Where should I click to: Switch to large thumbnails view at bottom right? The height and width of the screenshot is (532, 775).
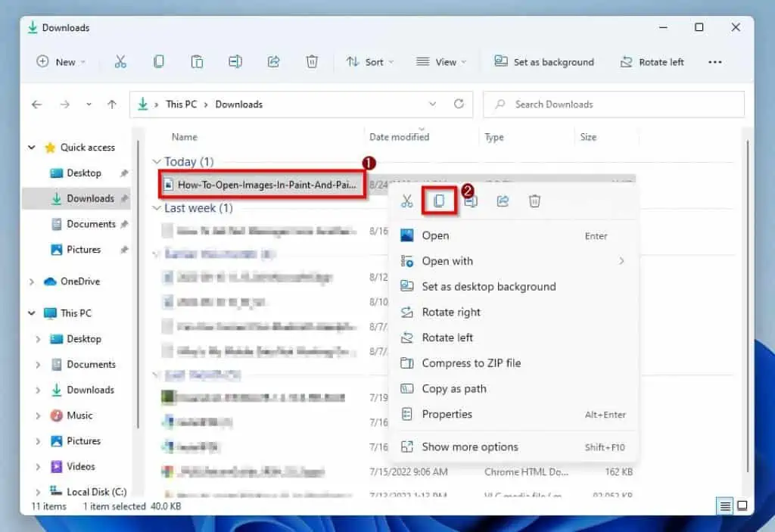(742, 506)
